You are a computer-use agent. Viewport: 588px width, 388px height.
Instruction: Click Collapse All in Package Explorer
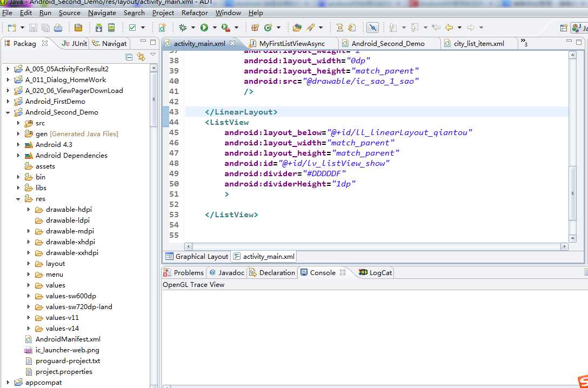click(129, 57)
